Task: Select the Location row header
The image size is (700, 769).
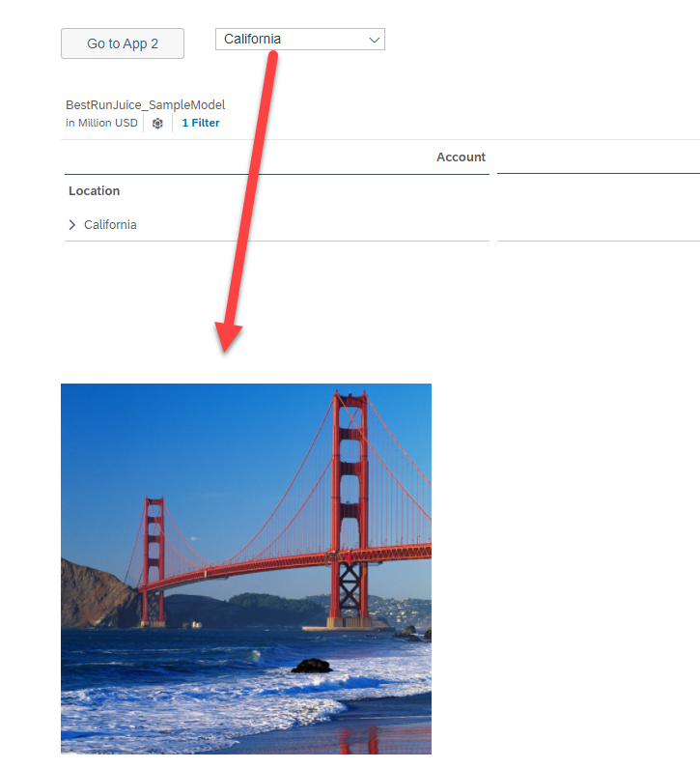Action: (94, 190)
